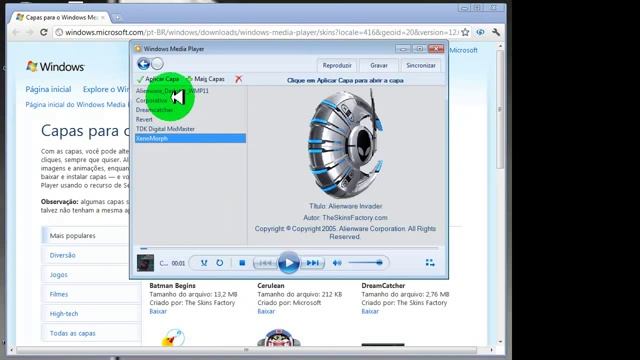Select the Filmes category
This screenshot has height=360, width=640.
click(x=59, y=294)
